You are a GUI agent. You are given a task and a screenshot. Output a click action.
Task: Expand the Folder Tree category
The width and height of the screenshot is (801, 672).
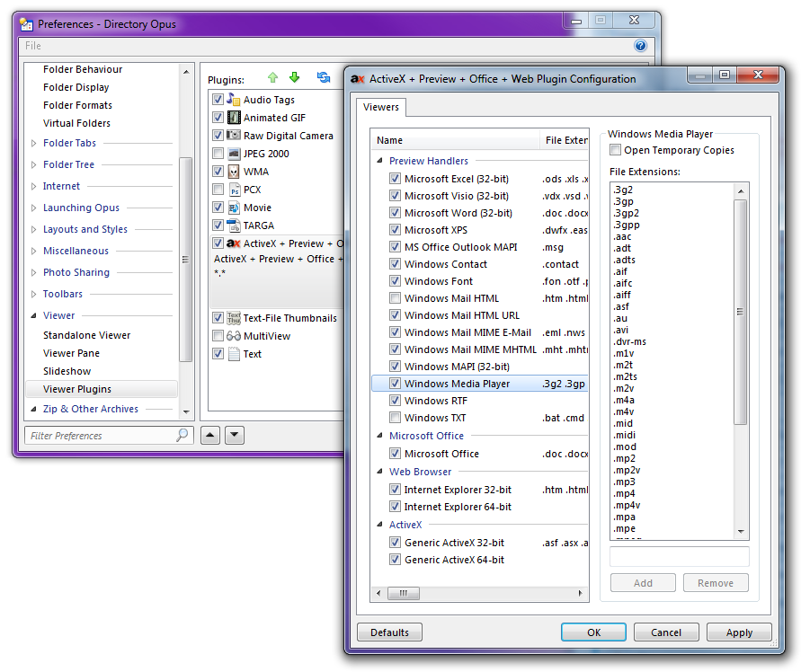[34, 164]
